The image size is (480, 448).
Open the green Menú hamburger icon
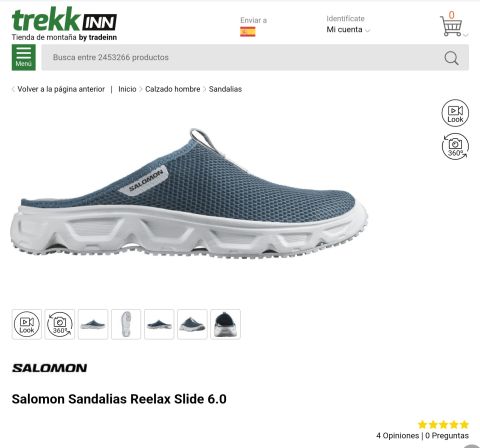tap(24, 57)
